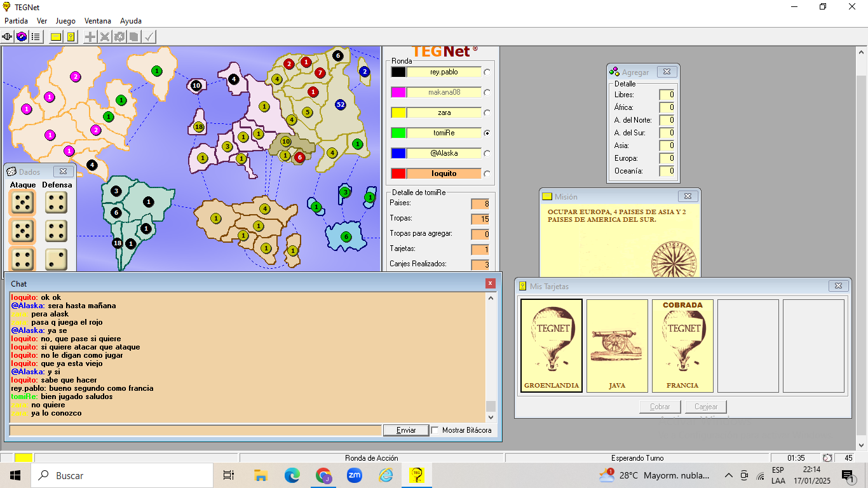This screenshot has width=868, height=488.
Task: Open Windows Task View
Action: click(x=229, y=475)
